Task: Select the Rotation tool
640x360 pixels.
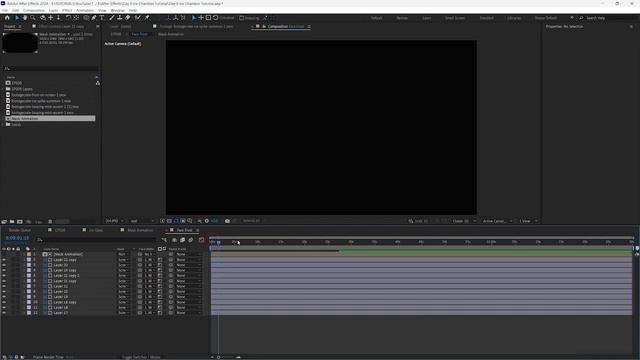Action: (x=69, y=18)
